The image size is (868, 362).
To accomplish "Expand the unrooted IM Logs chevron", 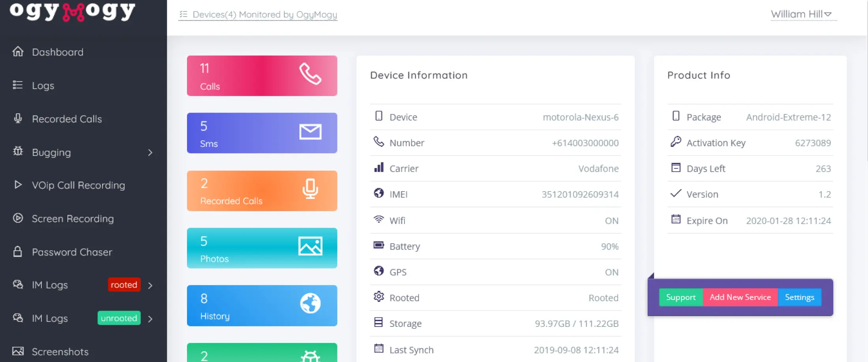I will point(150,319).
